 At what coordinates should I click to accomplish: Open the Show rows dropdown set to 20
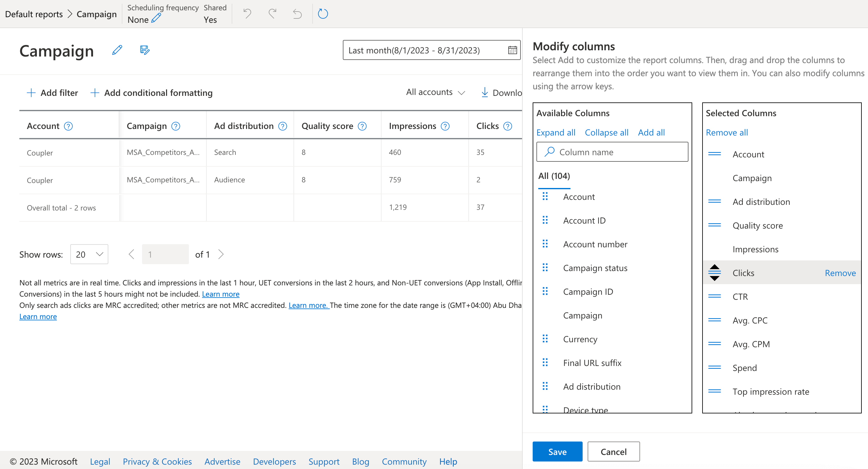pyautogui.click(x=89, y=254)
